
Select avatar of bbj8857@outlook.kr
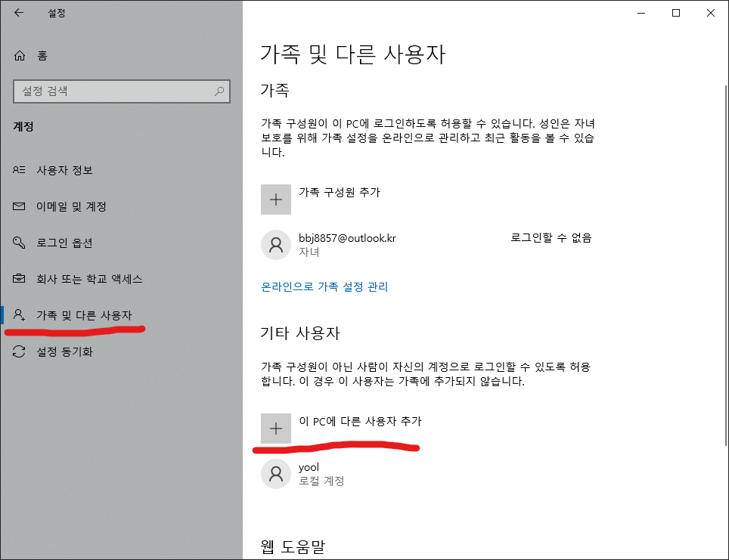tap(276, 244)
